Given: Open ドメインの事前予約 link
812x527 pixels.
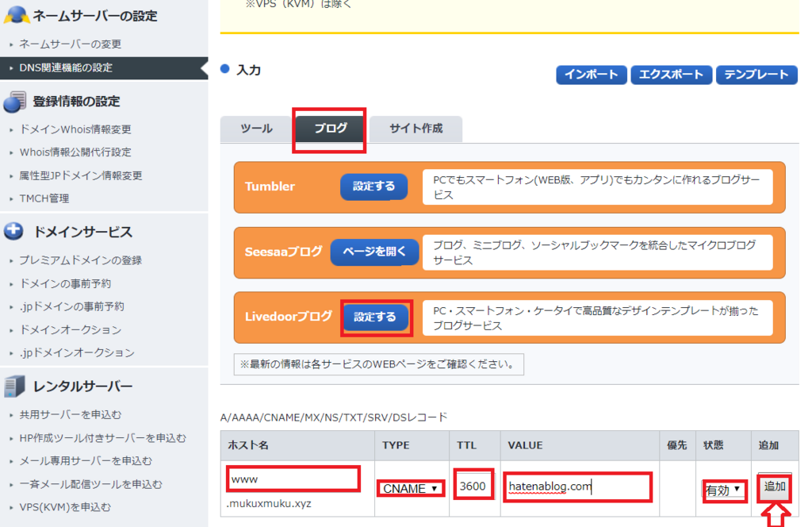Looking at the screenshot, I should [x=65, y=283].
